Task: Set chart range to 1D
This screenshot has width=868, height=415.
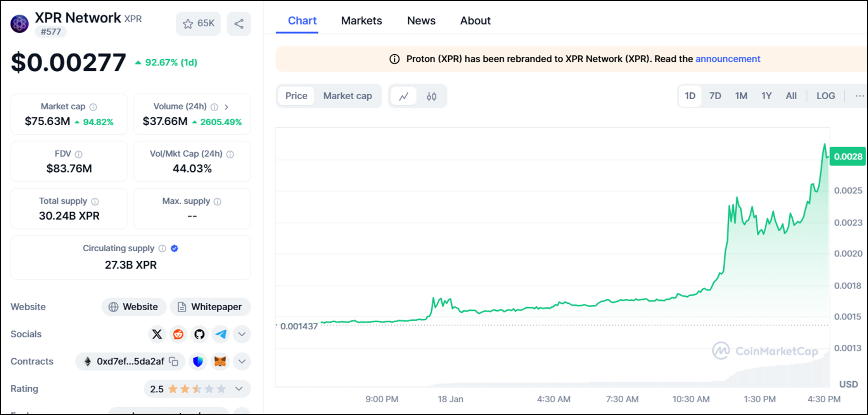Action: 690,96
